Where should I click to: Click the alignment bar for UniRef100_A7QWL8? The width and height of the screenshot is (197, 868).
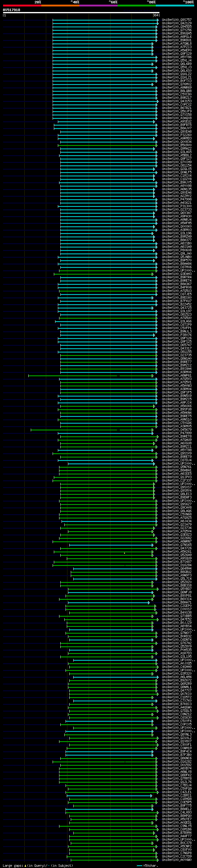click(103, 44)
